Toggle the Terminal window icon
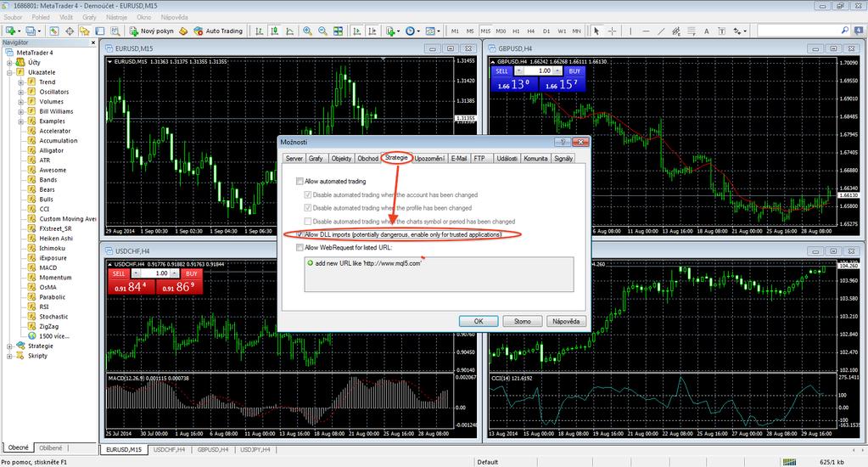Viewport: 868px width, 467px height. click(100, 31)
